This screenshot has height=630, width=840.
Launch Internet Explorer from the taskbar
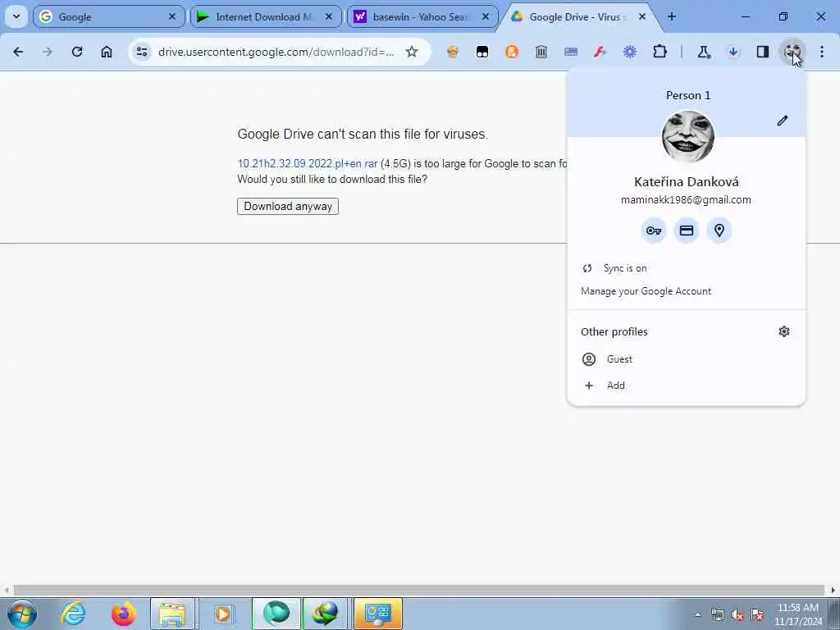coord(73,614)
